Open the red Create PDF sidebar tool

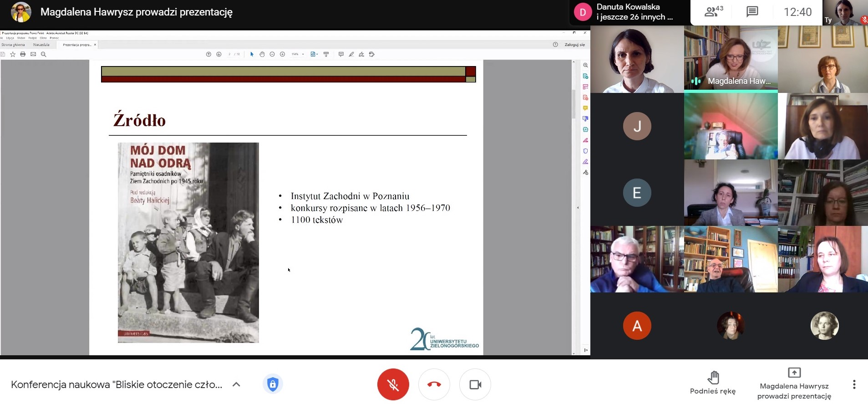[x=585, y=97]
